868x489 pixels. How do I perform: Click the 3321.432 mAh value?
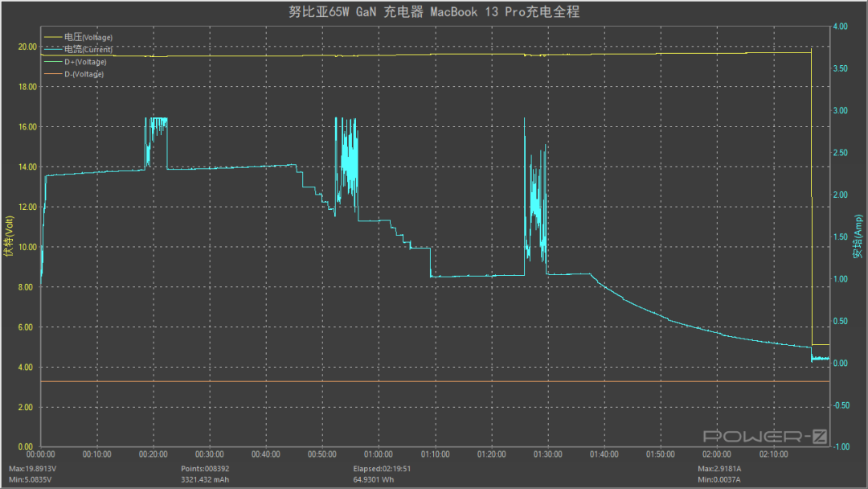pos(205,479)
